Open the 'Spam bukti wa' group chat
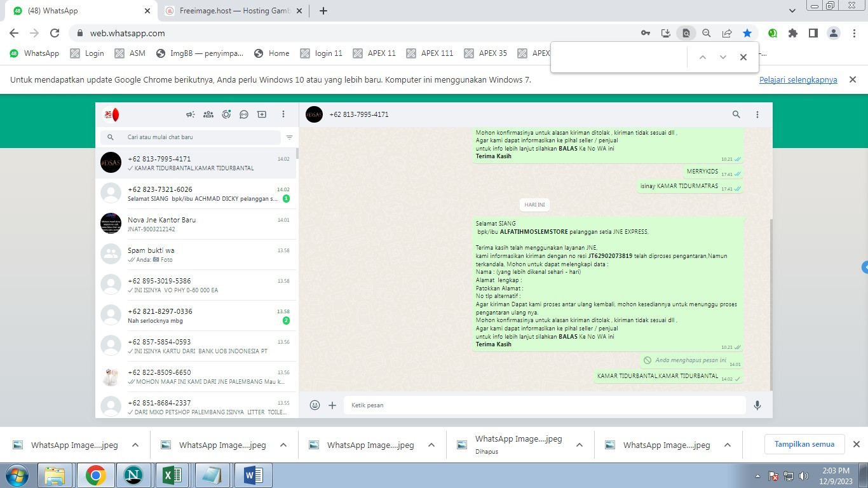The width and height of the screenshot is (868, 488). tap(196, 254)
